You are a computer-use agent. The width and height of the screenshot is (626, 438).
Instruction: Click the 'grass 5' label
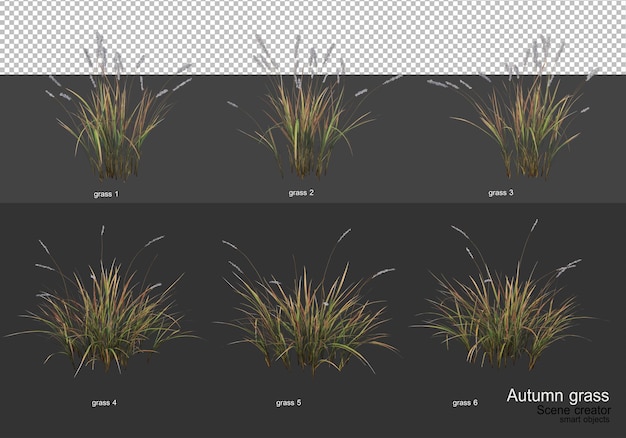click(x=289, y=403)
